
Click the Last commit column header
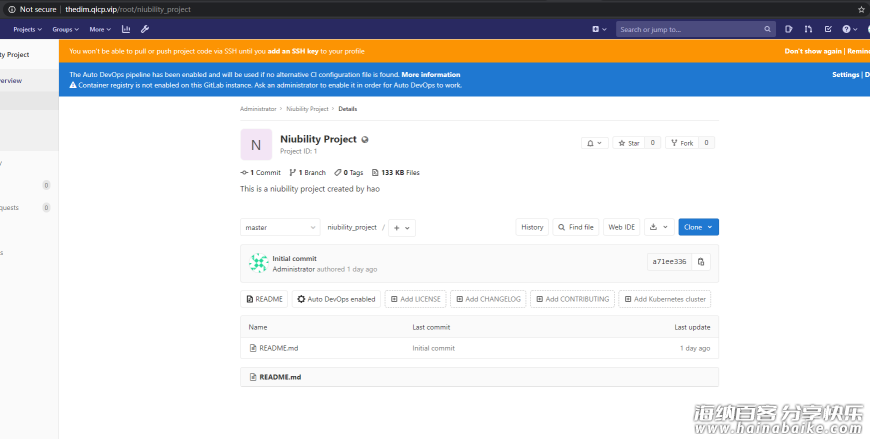pyautogui.click(x=431, y=327)
